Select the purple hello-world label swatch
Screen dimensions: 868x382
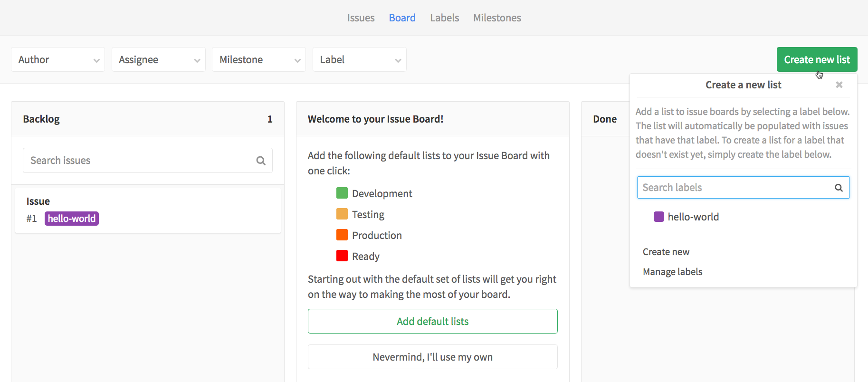tap(659, 217)
